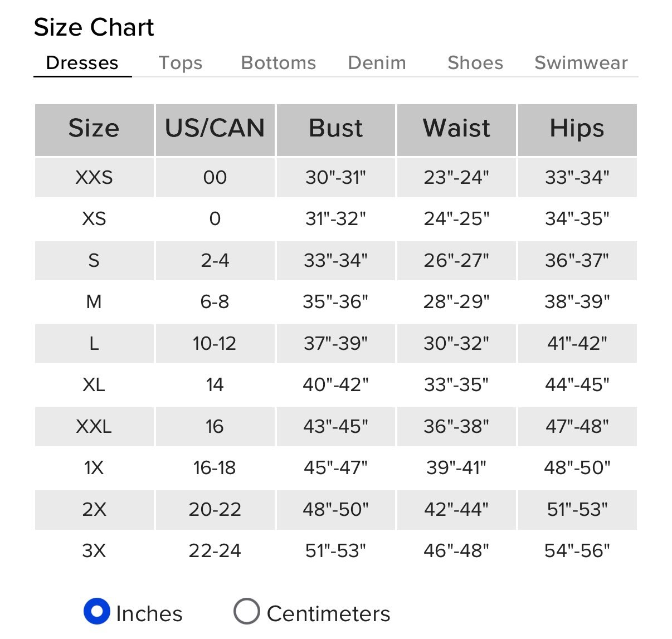Select the XL size row label
Viewport: 672px width, 639px height.
click(94, 385)
